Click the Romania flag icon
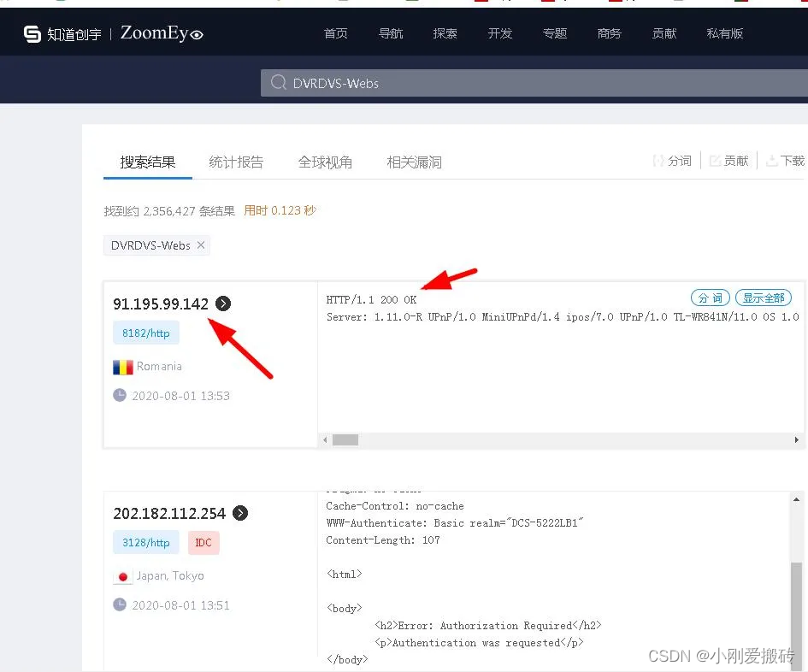 (x=122, y=367)
